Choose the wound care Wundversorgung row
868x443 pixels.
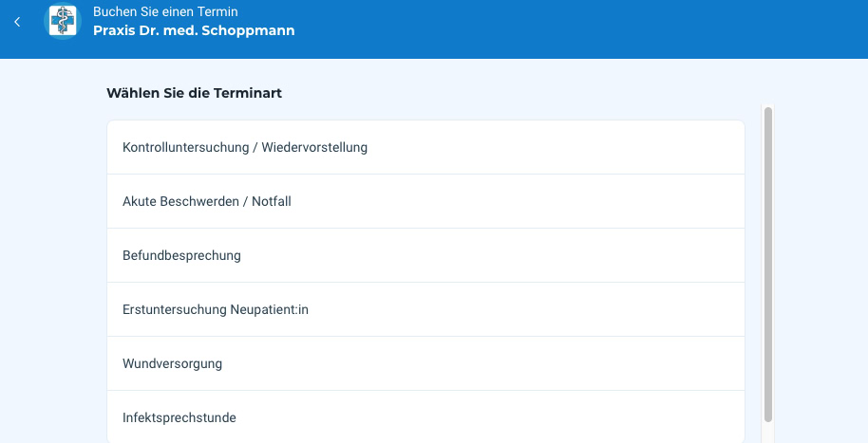point(425,363)
